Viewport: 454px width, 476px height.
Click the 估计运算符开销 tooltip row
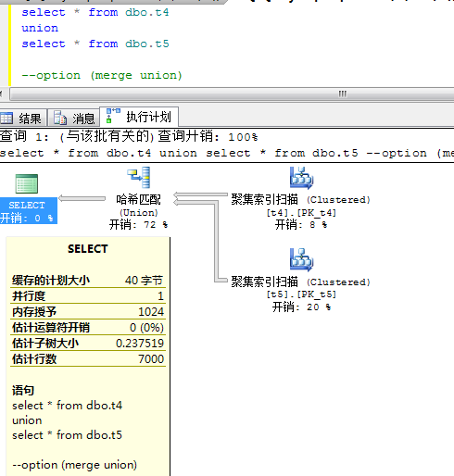[88, 328]
